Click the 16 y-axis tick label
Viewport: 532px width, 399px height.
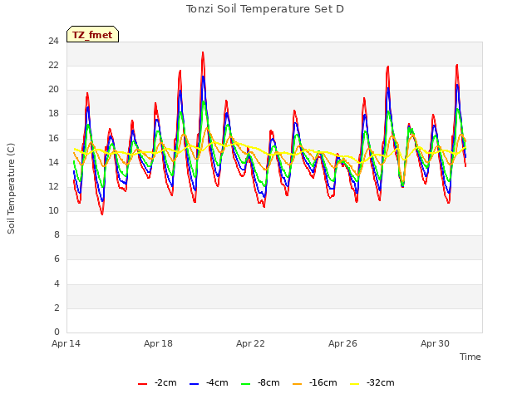pyautogui.click(x=53, y=139)
